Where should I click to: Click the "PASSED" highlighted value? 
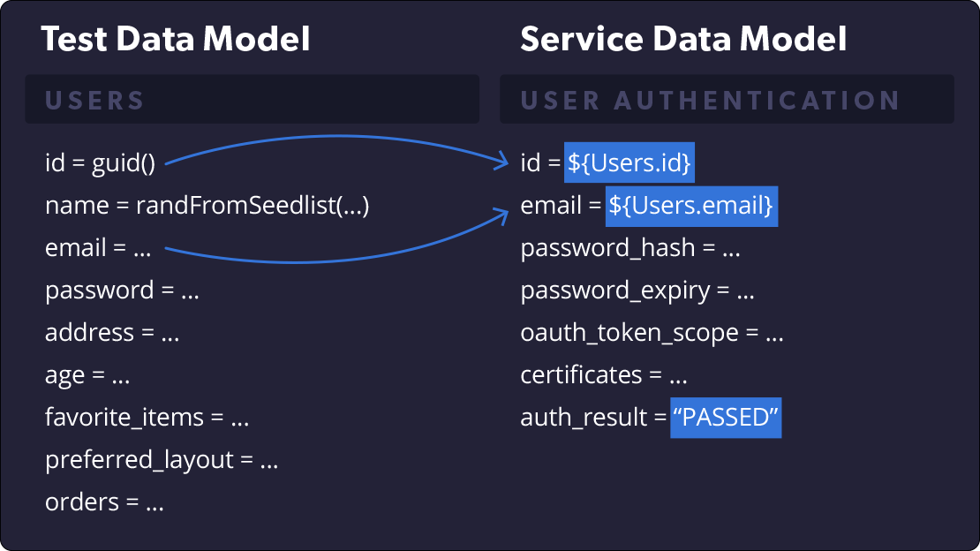(x=726, y=417)
